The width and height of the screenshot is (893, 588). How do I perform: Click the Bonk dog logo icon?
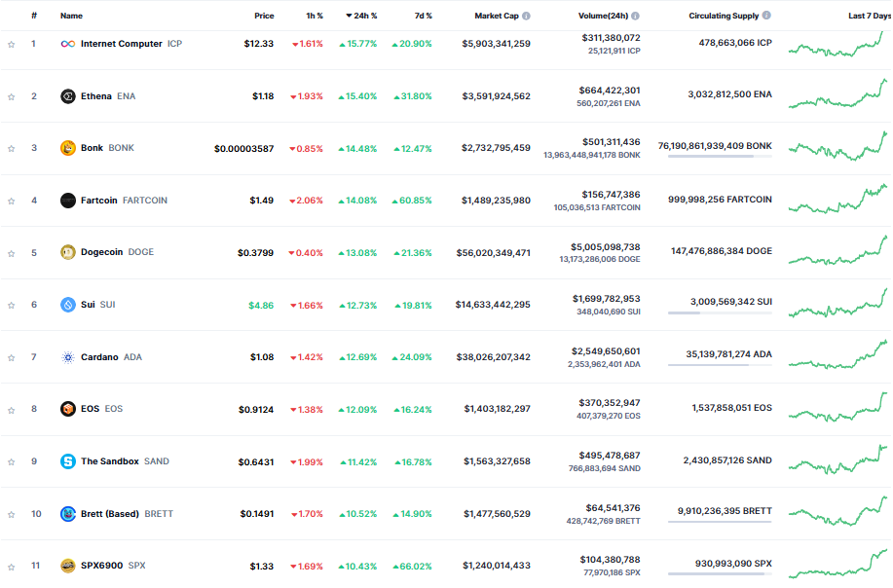click(68, 148)
